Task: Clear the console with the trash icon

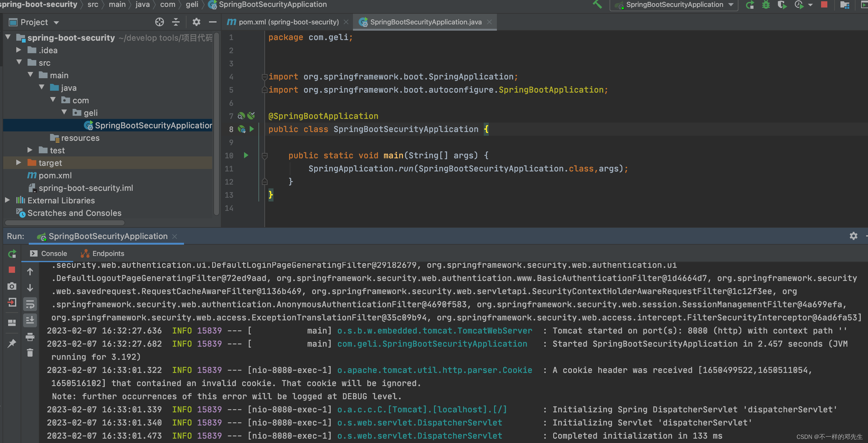Action: (x=30, y=352)
